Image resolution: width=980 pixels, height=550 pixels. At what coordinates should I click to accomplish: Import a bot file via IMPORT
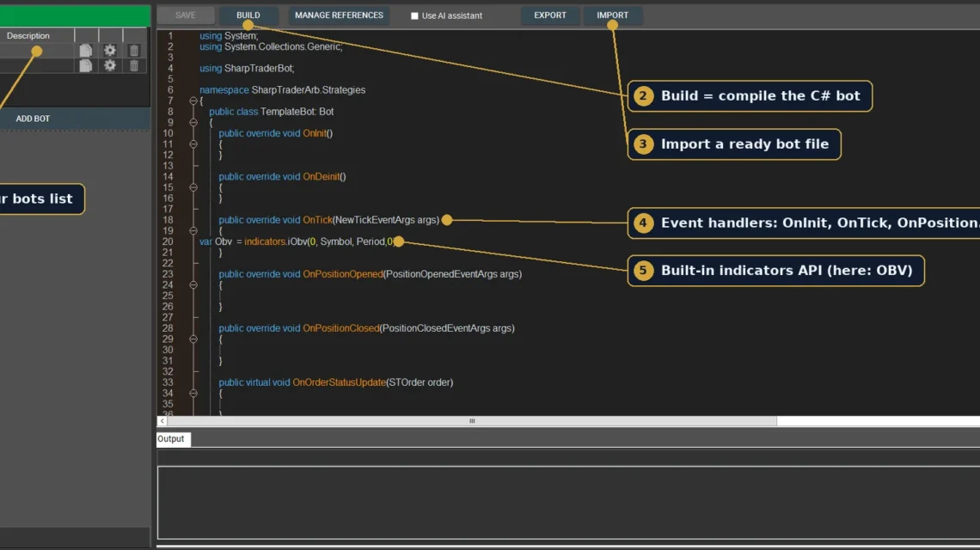coord(612,15)
